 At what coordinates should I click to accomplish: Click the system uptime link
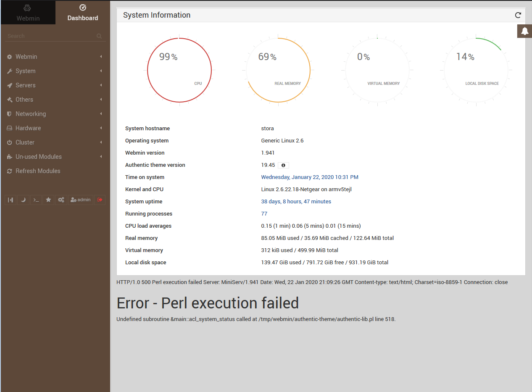tap(296, 201)
